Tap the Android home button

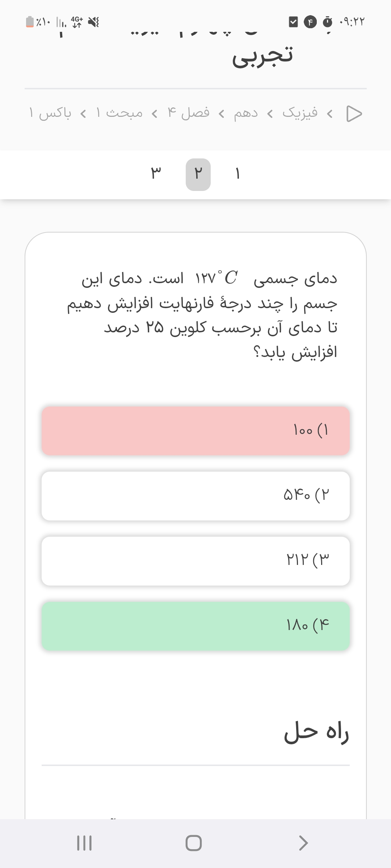coord(194,843)
